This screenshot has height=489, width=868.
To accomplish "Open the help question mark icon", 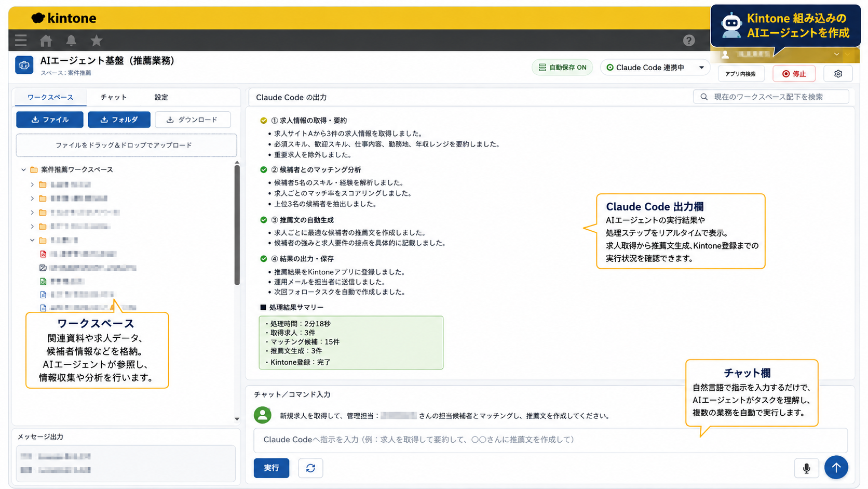I will click(x=689, y=40).
